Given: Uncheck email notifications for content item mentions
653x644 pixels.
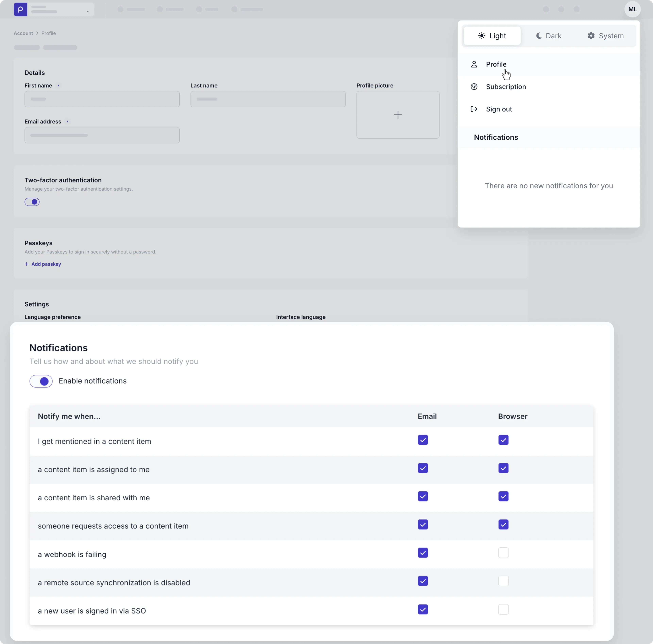Looking at the screenshot, I should pos(422,440).
